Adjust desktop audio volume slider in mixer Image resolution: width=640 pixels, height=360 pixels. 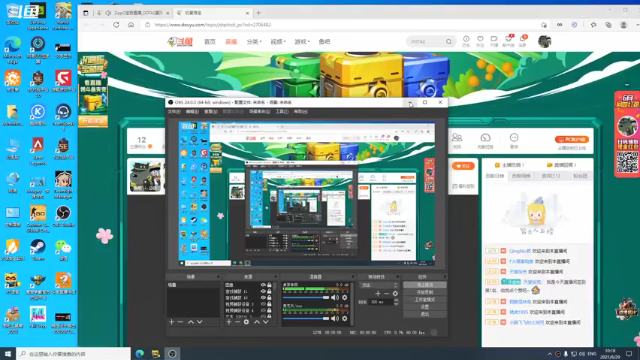click(306, 298)
